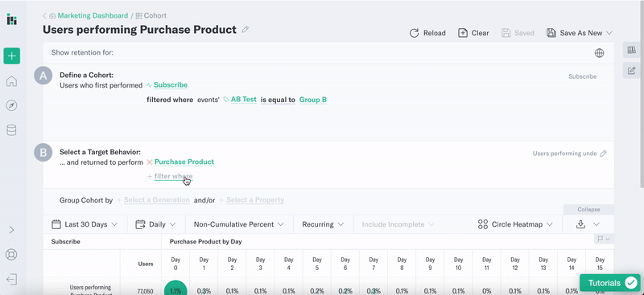Open the Non-Cumulative Percent dropdown

(x=238, y=224)
